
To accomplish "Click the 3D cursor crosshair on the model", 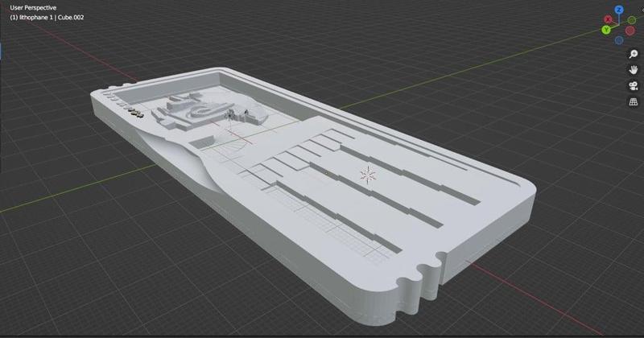I will pyautogui.click(x=368, y=175).
